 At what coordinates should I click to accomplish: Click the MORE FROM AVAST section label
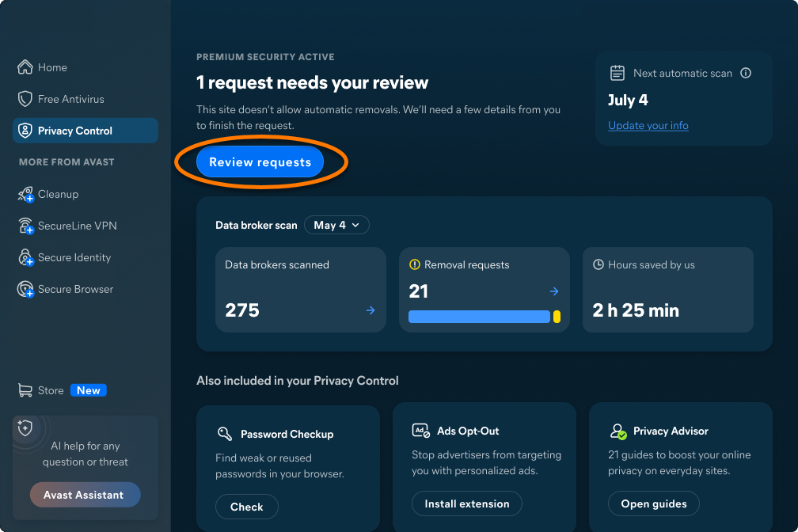pyautogui.click(x=66, y=161)
